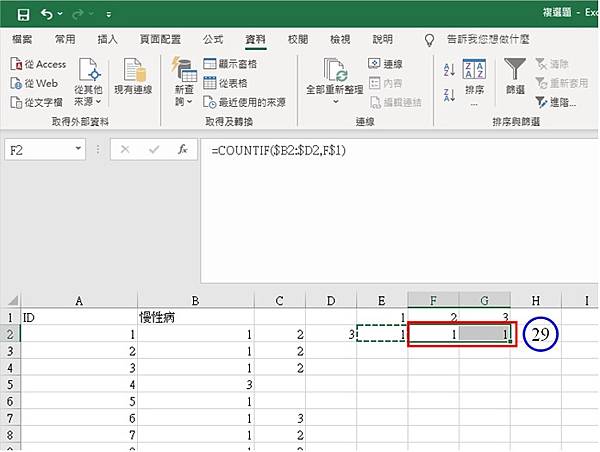
Task: Click the Redo arrow icon
Action: click(x=78, y=15)
